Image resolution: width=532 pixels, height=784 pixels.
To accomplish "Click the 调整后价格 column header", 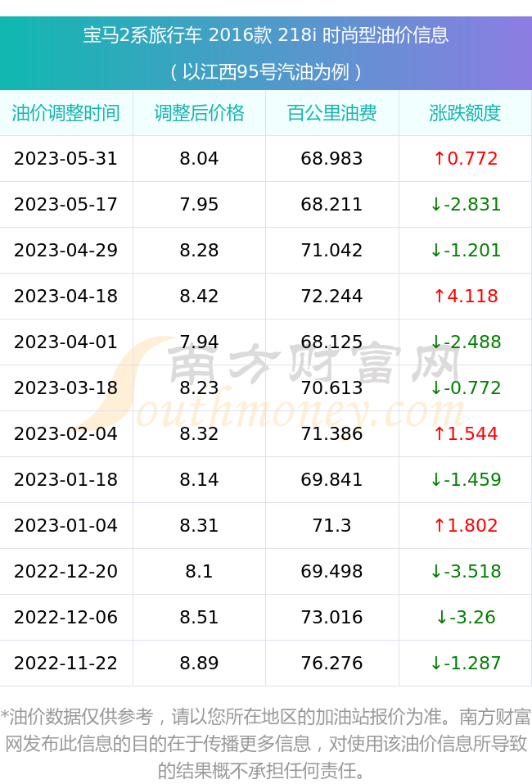I will 199,113.
